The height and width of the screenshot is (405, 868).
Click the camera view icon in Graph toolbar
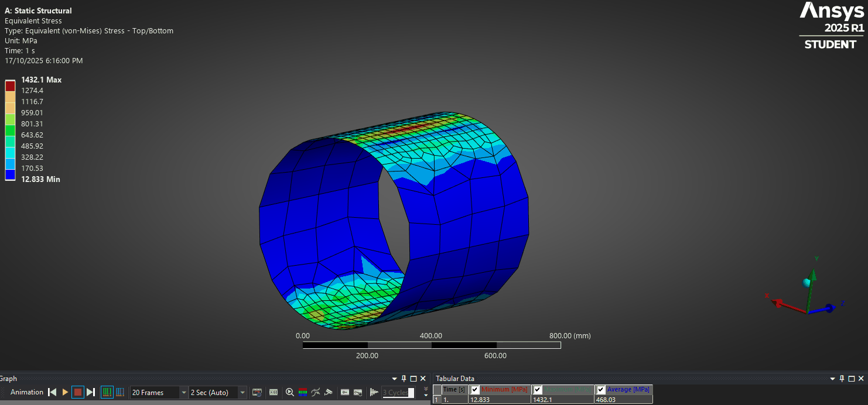pyautogui.click(x=329, y=392)
